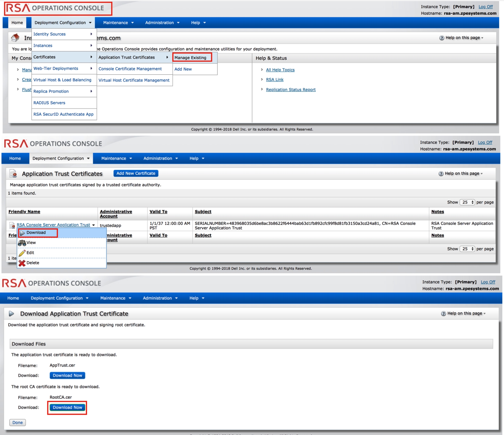Click Add New Certificate button

point(136,173)
